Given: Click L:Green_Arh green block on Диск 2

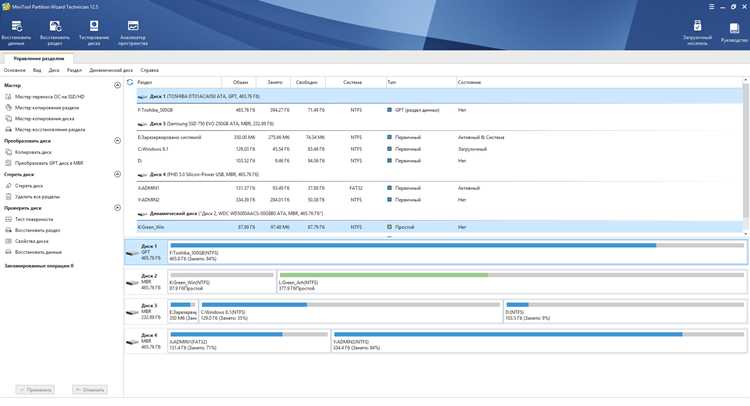Looking at the screenshot, I should (512, 282).
